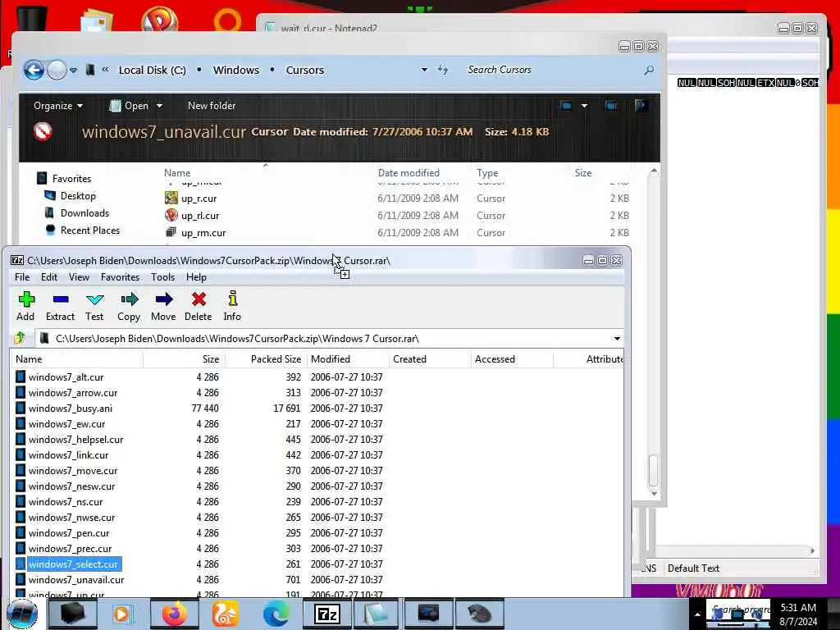Click the Windows Start orb
The height and width of the screenshot is (630, 840).
point(22,614)
